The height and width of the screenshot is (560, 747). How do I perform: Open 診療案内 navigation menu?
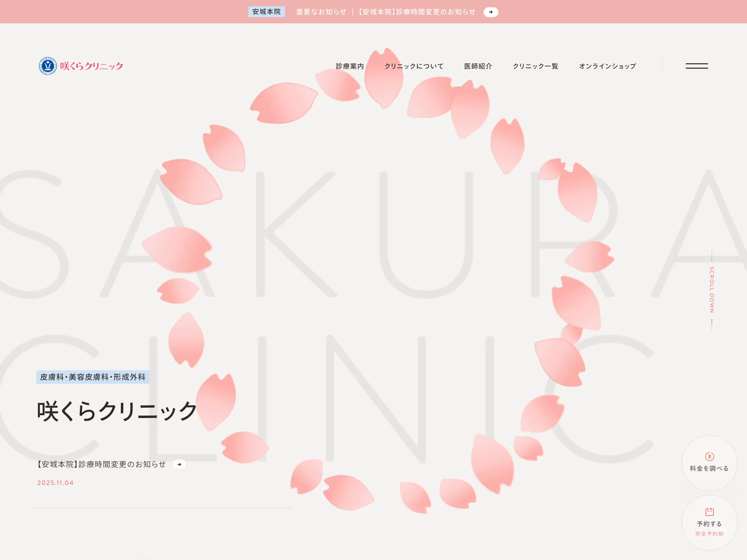[350, 66]
